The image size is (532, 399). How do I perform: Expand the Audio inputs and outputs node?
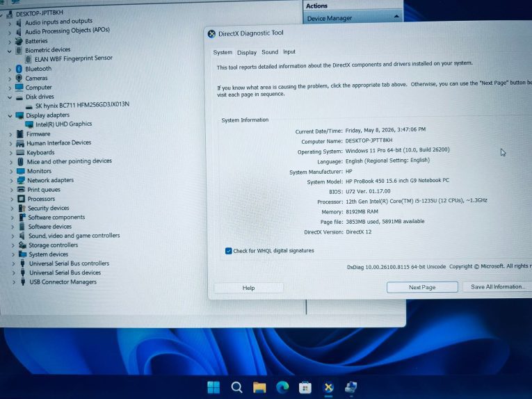[10, 24]
